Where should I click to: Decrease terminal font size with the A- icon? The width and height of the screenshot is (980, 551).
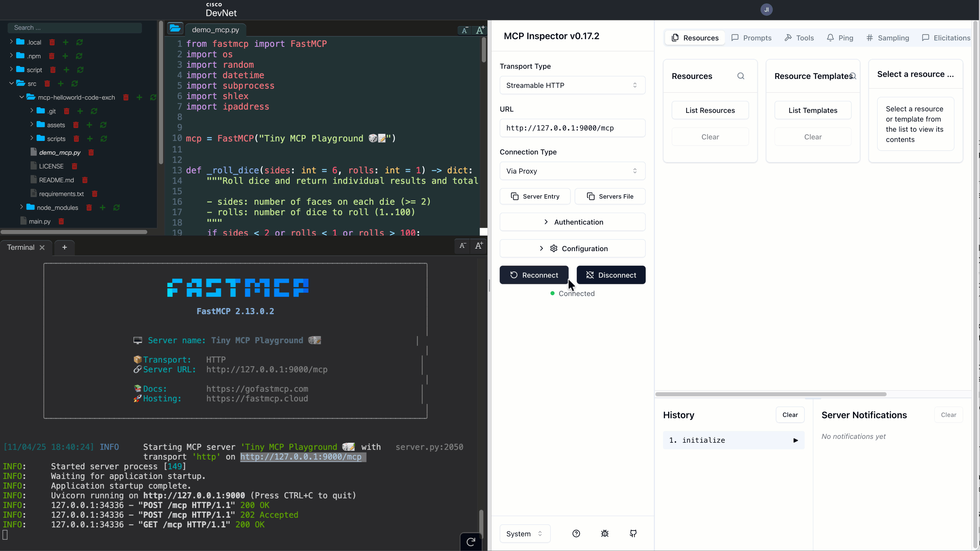click(x=462, y=246)
